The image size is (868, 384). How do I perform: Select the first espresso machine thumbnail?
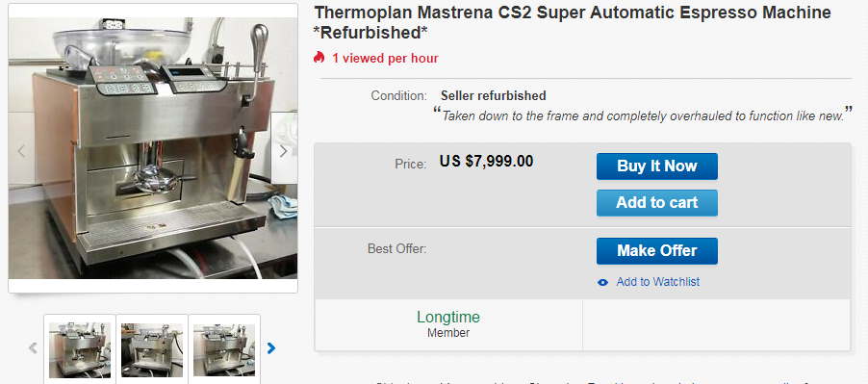tap(80, 349)
